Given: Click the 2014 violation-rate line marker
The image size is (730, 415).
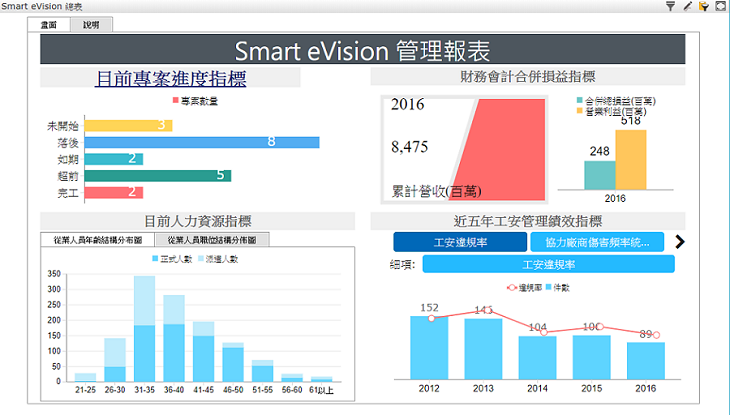Looking at the screenshot, I should (x=544, y=332).
